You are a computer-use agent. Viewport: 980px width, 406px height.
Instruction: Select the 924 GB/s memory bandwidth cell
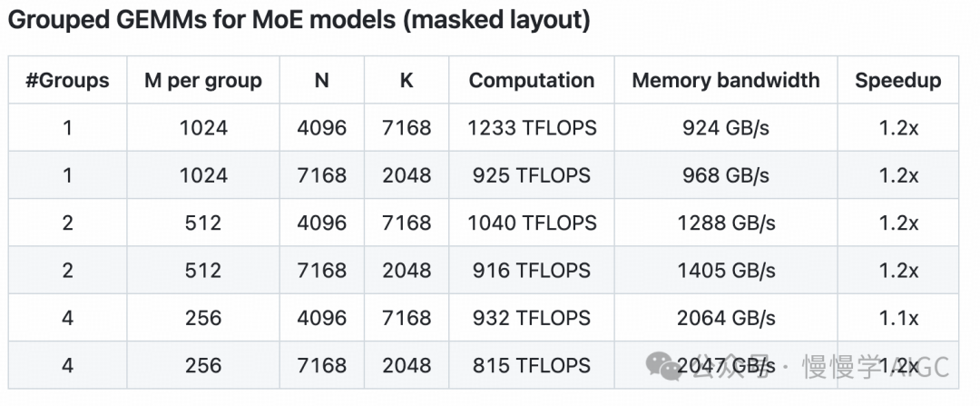tap(726, 128)
